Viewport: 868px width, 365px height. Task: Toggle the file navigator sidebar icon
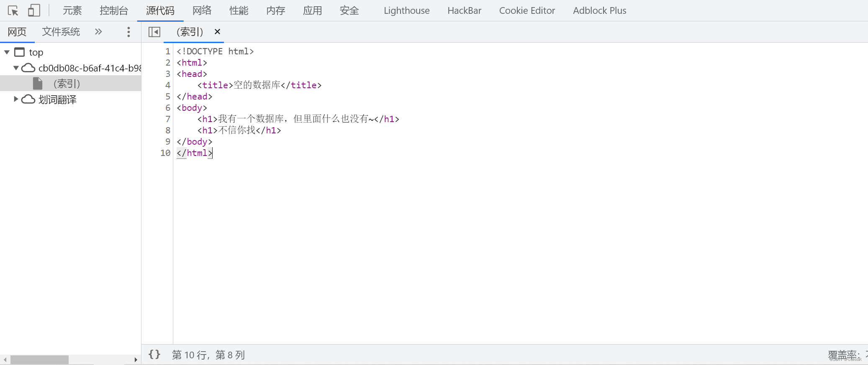point(154,32)
